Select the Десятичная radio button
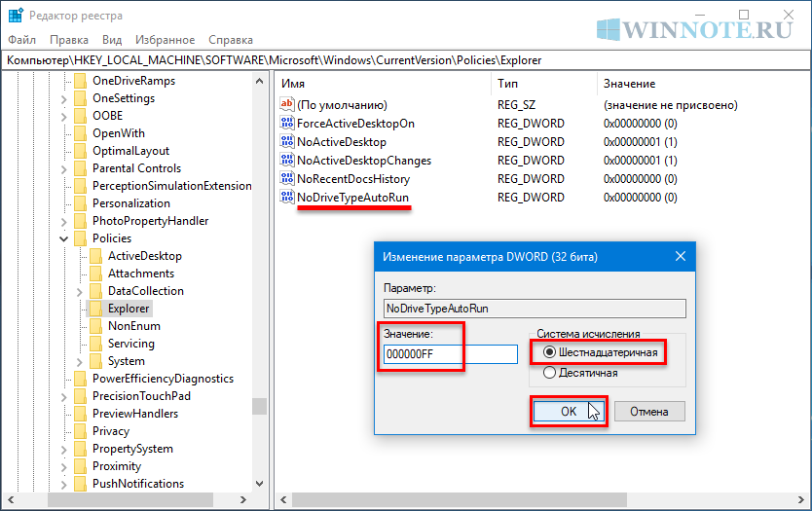The height and width of the screenshot is (511, 812). pyautogui.click(x=549, y=373)
